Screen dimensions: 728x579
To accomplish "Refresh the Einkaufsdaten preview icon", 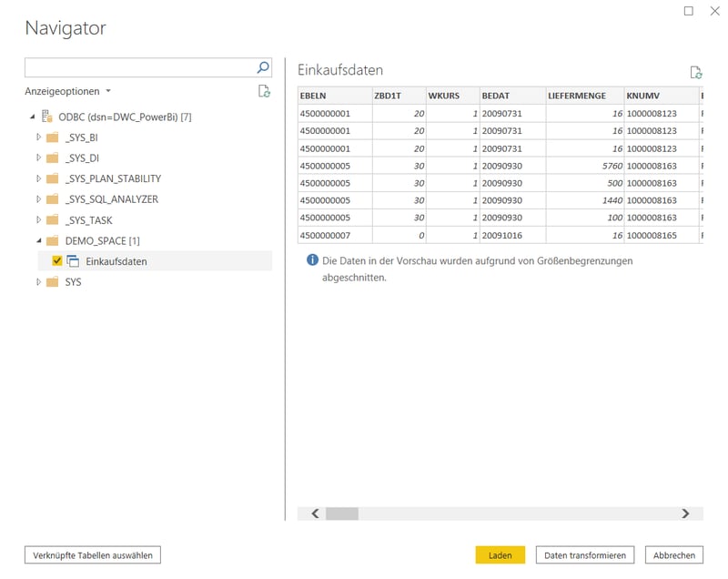I will (x=695, y=73).
